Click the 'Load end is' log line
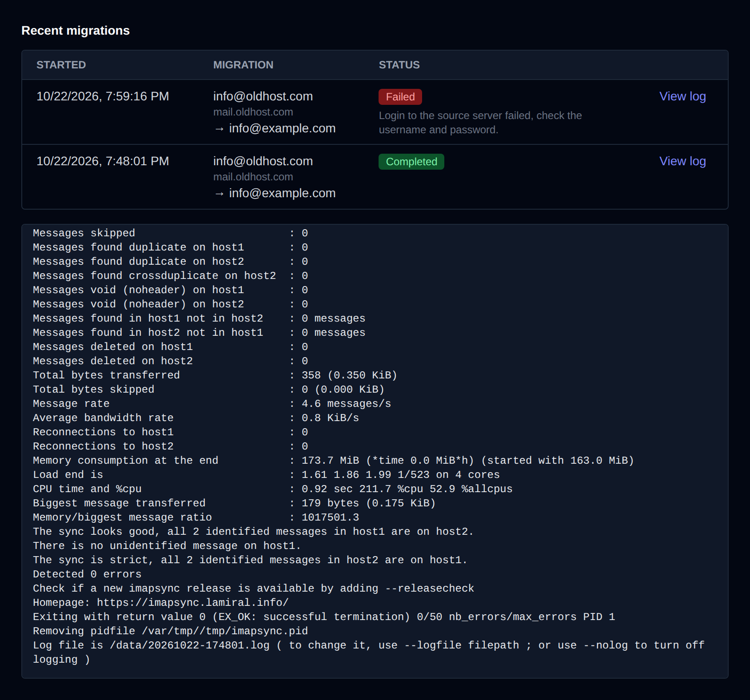Viewport: 750px width, 700px height. [x=267, y=475]
